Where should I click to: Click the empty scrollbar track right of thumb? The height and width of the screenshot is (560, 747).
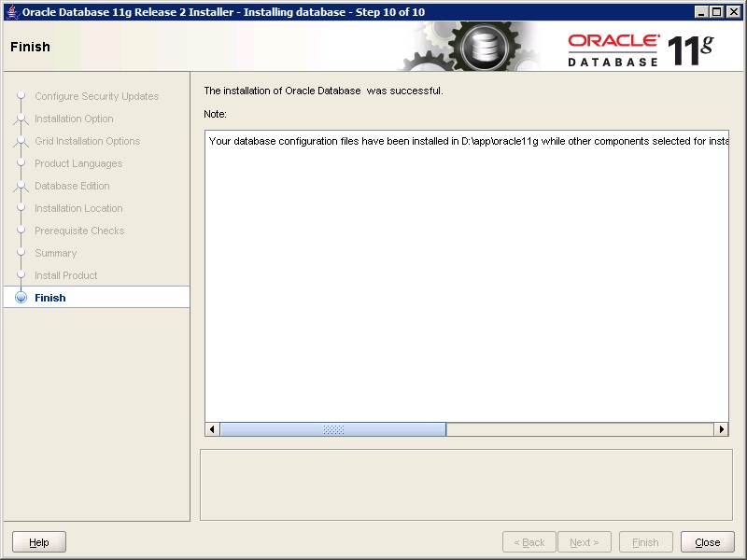pyautogui.click(x=580, y=429)
